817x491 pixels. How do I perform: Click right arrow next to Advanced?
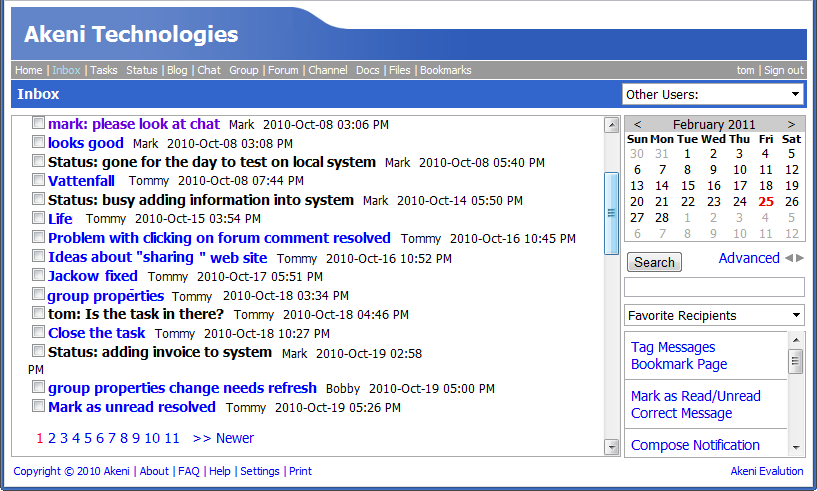[x=800, y=258]
